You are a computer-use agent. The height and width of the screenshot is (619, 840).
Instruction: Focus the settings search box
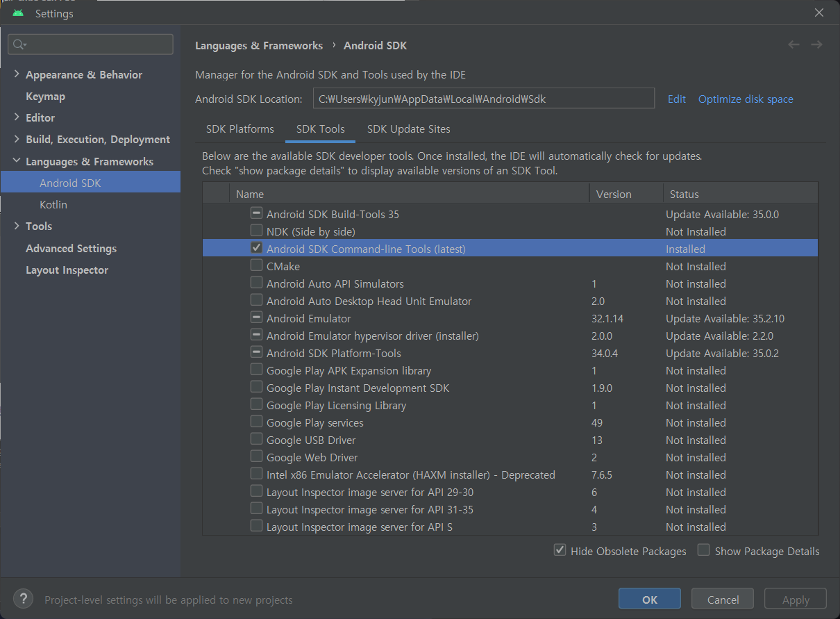point(90,44)
